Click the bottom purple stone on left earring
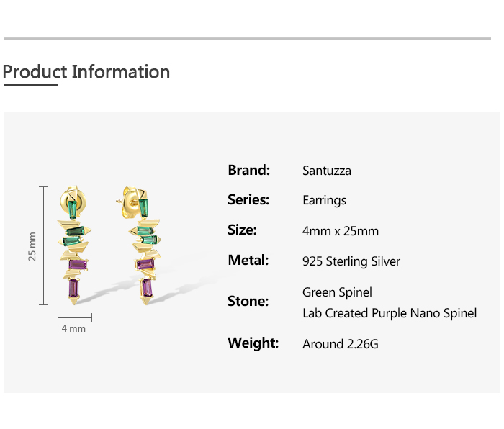Screen dimensions: 504x429 [73, 289]
